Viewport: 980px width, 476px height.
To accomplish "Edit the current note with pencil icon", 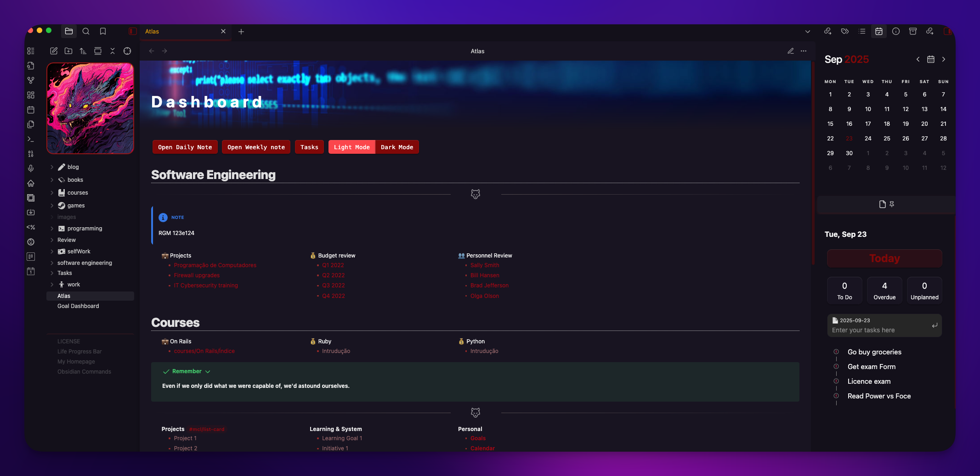I will [791, 51].
